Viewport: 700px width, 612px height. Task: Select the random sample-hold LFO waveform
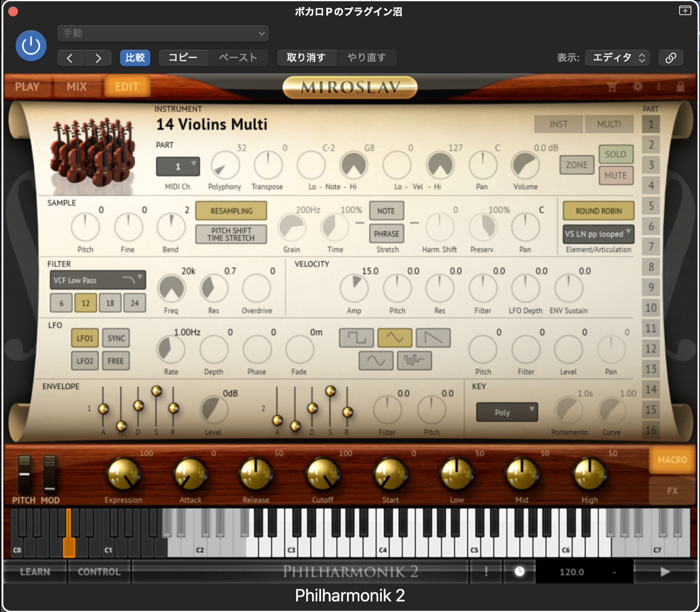[414, 361]
